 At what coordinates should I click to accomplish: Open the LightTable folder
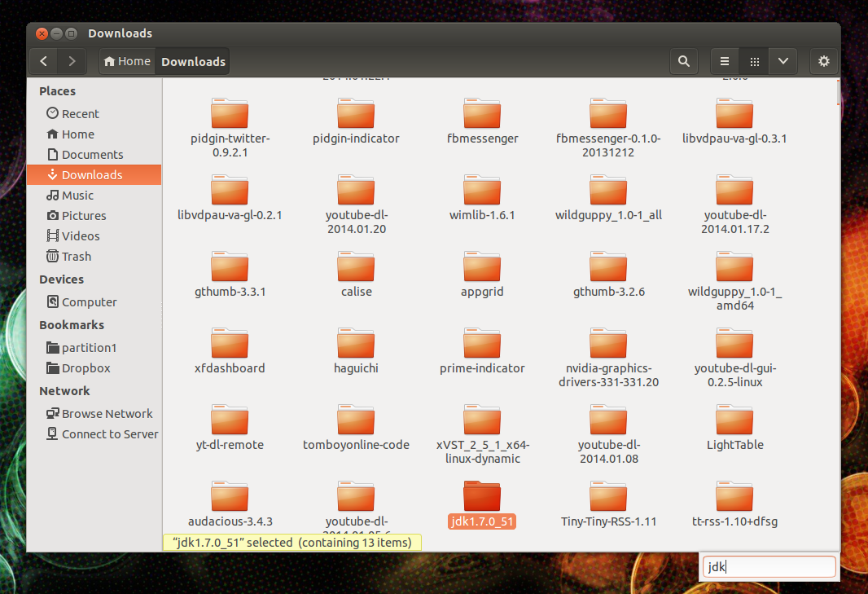click(x=734, y=425)
